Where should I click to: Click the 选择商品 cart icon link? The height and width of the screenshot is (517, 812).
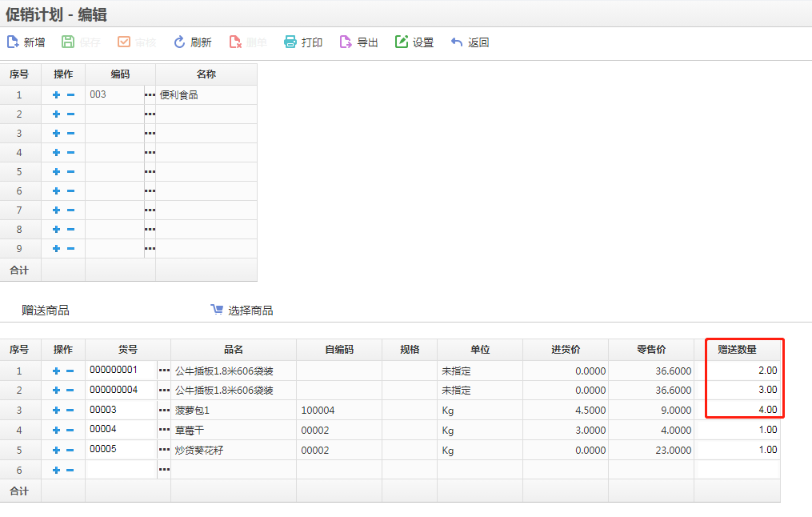[x=242, y=310]
